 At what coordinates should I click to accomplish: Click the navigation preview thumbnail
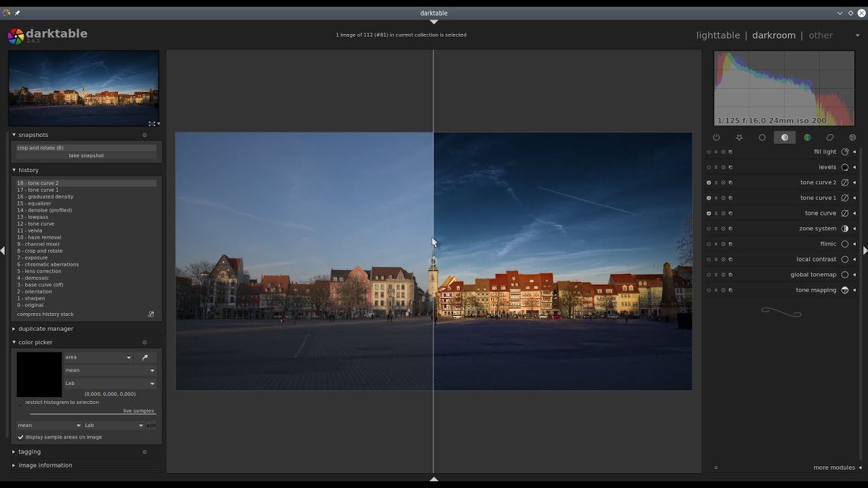pyautogui.click(x=83, y=88)
